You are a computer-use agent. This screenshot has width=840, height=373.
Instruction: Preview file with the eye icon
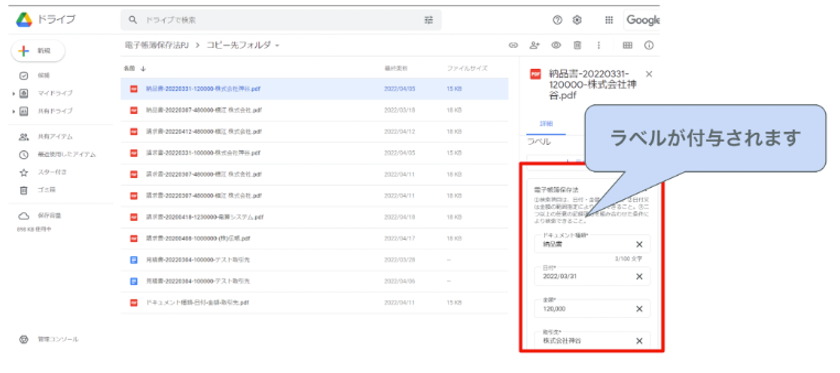pos(556,46)
